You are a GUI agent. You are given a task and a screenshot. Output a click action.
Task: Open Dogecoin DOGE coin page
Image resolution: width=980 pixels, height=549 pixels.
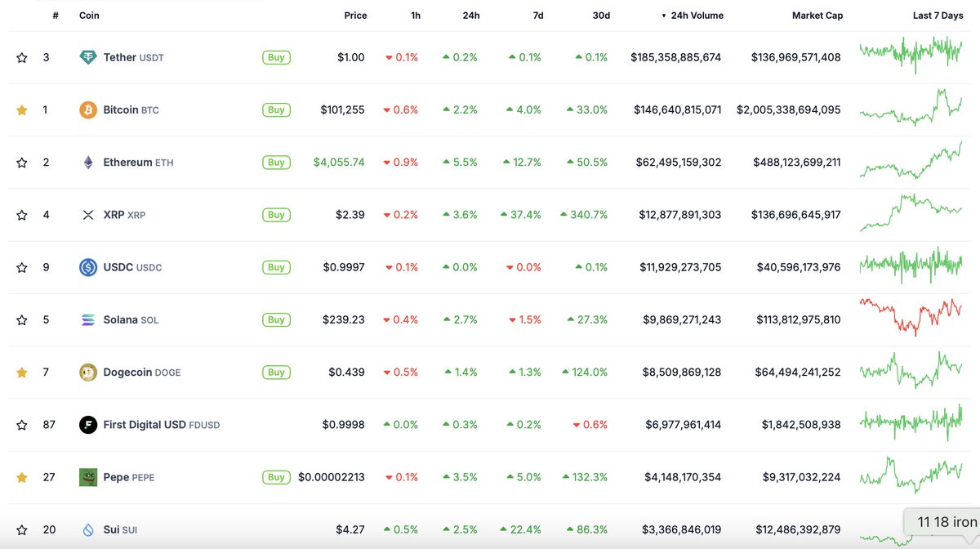(x=142, y=373)
